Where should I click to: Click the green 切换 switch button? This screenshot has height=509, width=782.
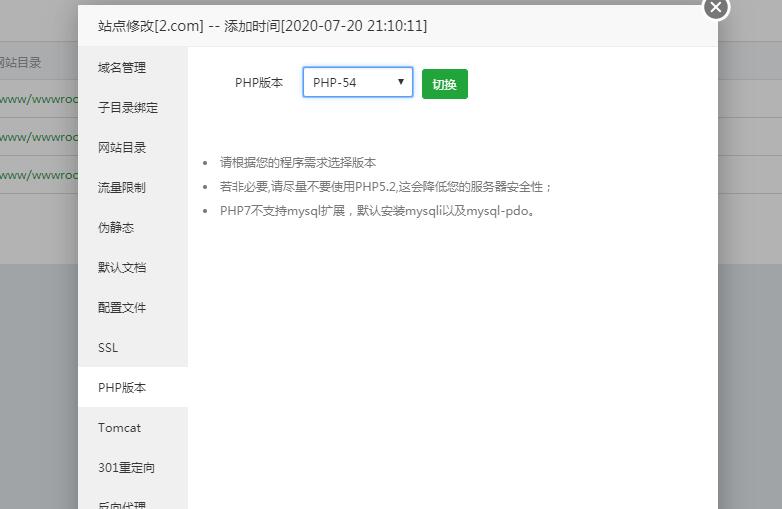[x=444, y=84]
